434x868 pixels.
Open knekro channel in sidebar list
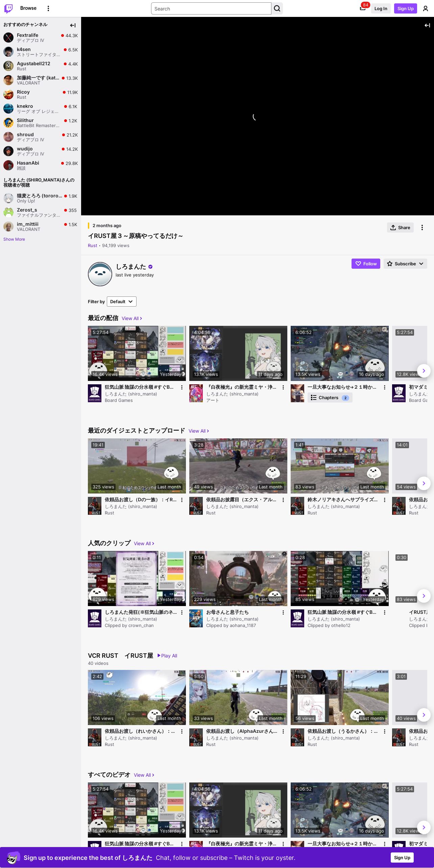(41, 108)
